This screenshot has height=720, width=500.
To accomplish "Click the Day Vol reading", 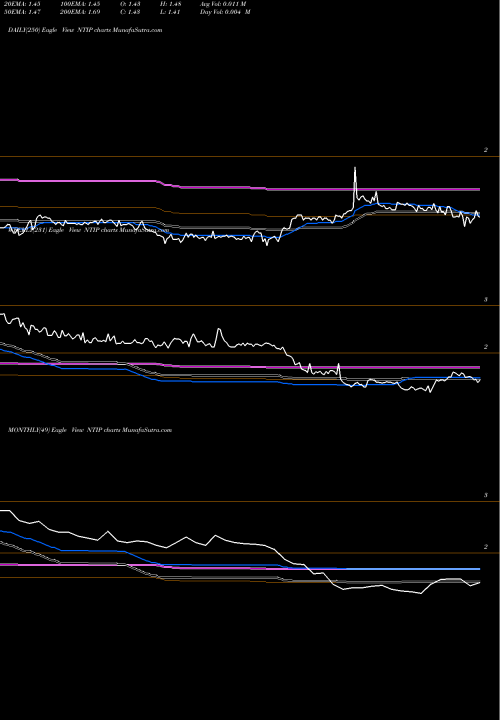I will click(225, 12).
